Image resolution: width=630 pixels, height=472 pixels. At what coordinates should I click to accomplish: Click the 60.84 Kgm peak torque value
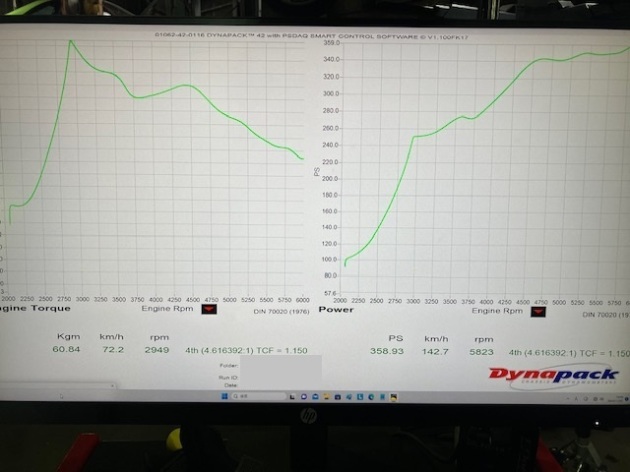click(67, 351)
